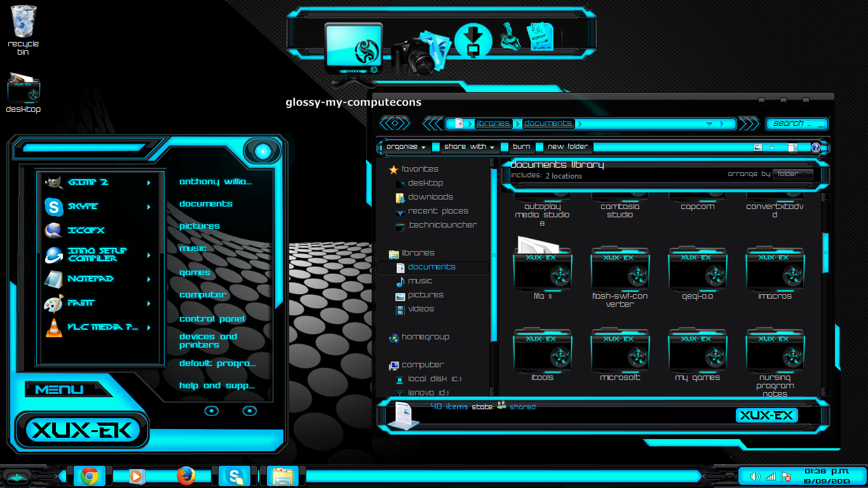Select music under libraries
This screenshot has height=488, width=868.
pyautogui.click(x=413, y=281)
